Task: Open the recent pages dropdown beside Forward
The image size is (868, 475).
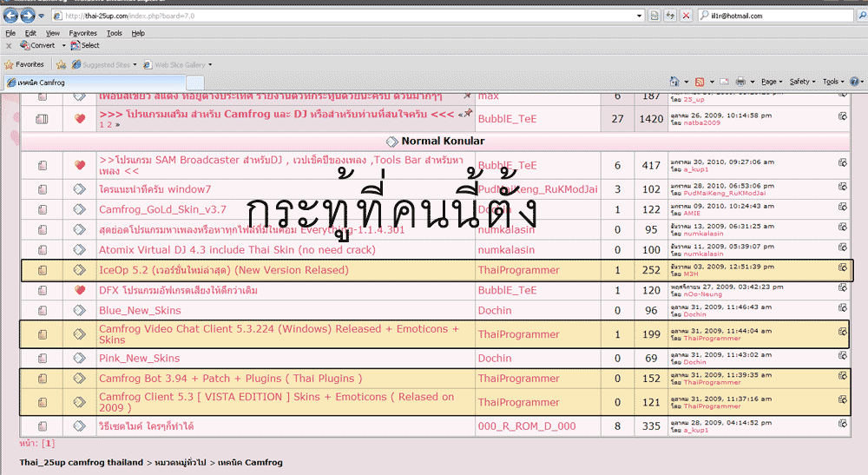Action: (41, 16)
